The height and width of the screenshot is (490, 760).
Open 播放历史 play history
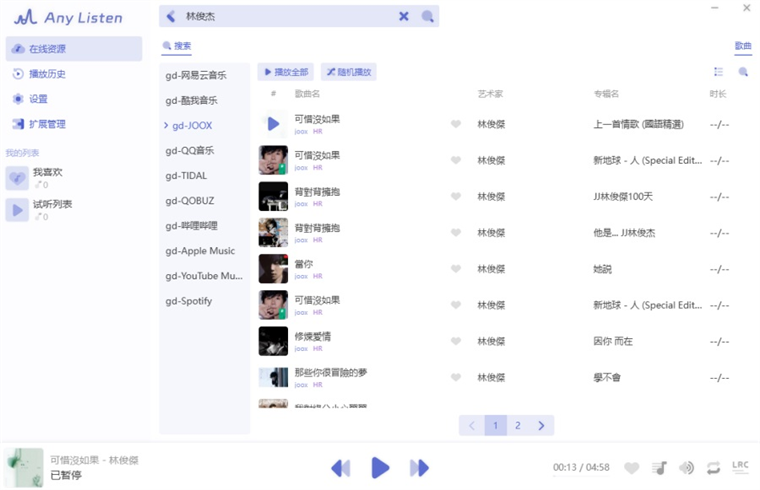pos(74,74)
